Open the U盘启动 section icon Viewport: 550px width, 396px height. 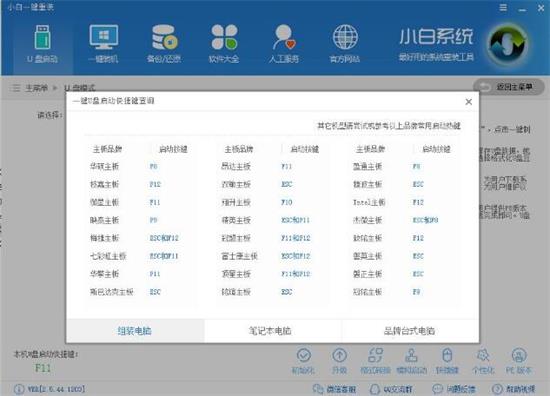pyautogui.click(x=42, y=38)
